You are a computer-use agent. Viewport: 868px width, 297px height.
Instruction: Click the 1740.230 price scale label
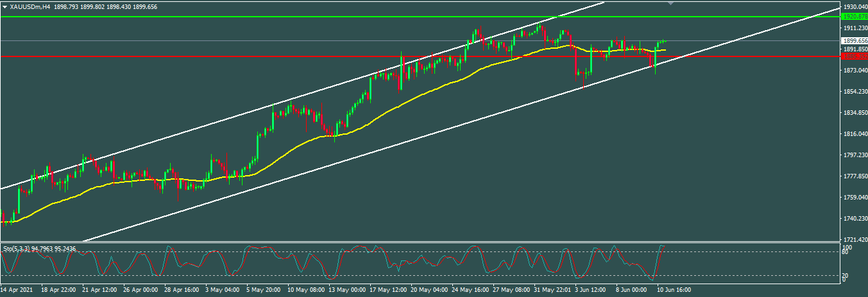(854, 219)
